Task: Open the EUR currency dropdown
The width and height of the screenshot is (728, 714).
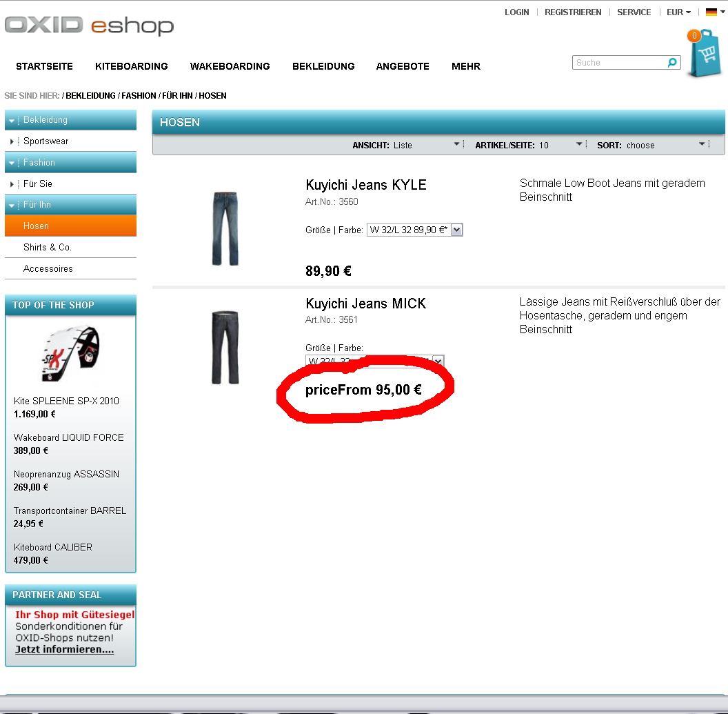Action: point(678,12)
